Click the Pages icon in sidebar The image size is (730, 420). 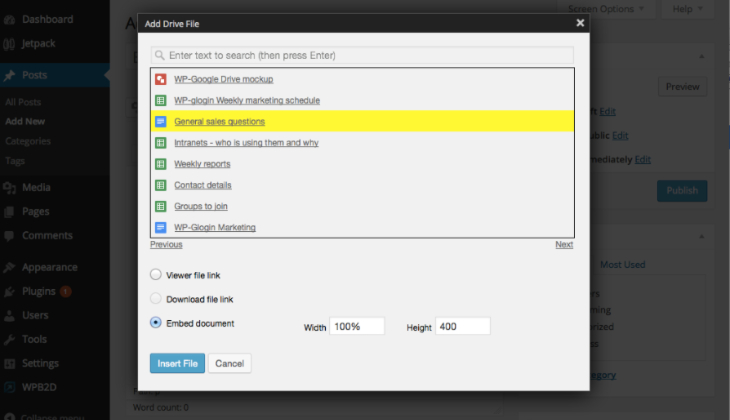click(9, 212)
